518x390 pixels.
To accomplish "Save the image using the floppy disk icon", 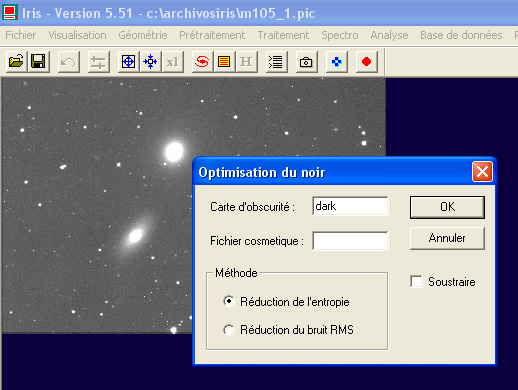I will [38, 62].
